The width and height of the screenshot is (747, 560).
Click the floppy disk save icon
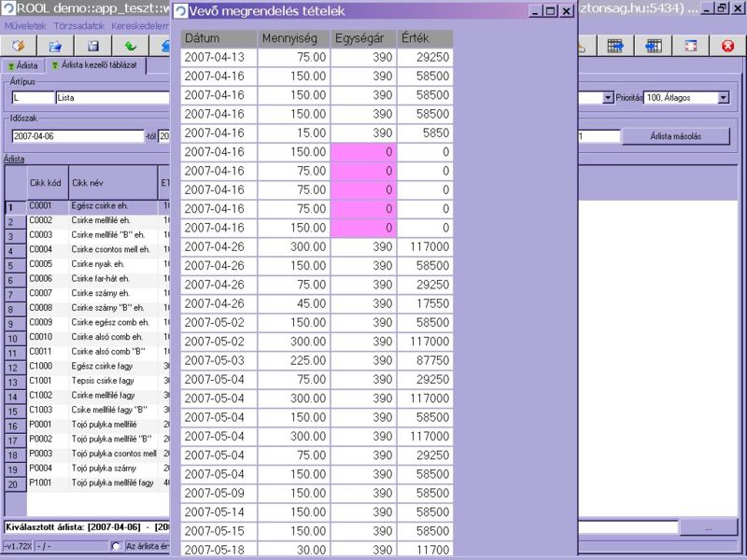click(92, 45)
